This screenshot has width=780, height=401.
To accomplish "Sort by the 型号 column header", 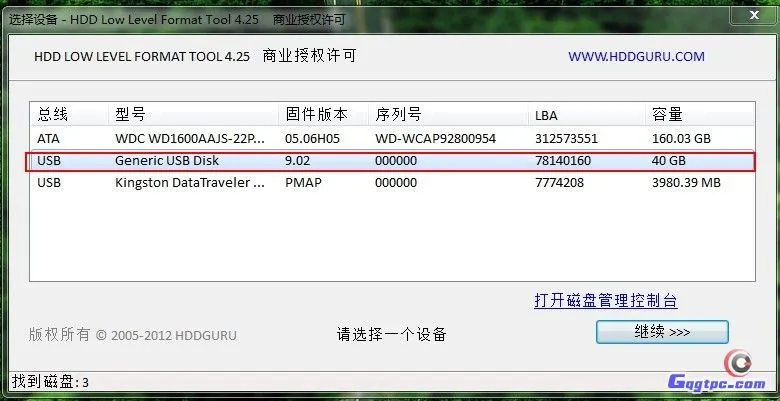I will click(194, 115).
